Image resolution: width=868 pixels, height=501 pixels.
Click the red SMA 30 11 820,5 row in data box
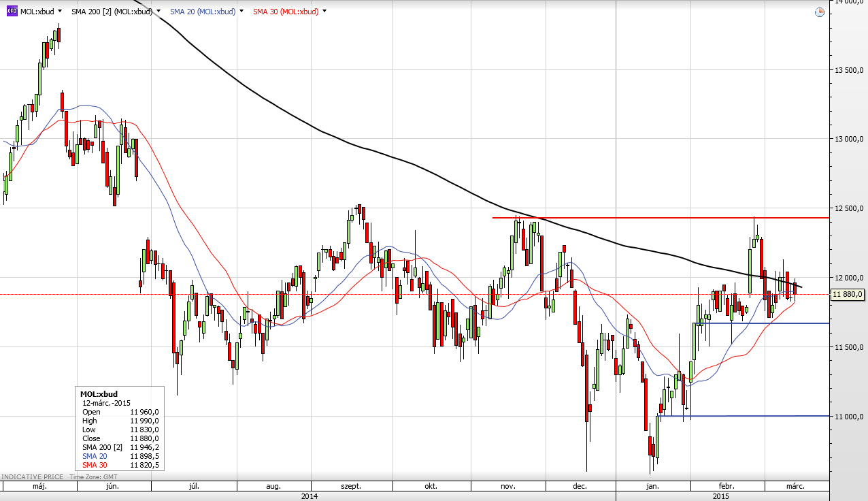click(120, 465)
